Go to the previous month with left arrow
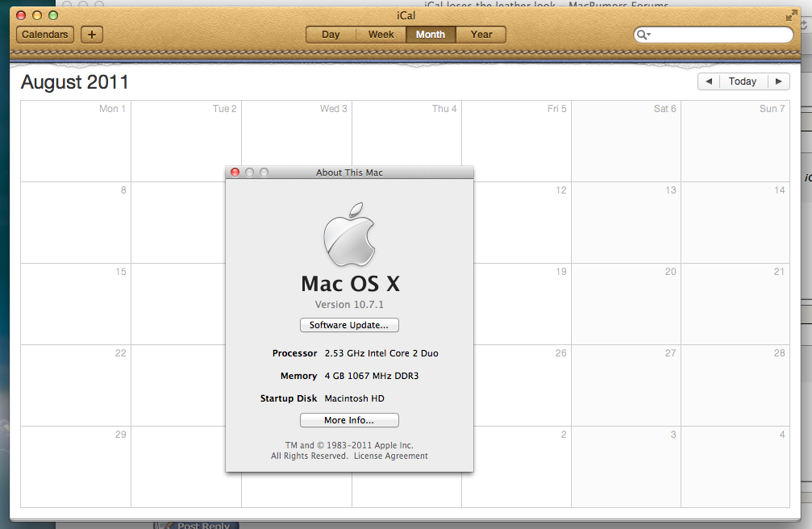This screenshot has height=529, width=812. tap(709, 81)
